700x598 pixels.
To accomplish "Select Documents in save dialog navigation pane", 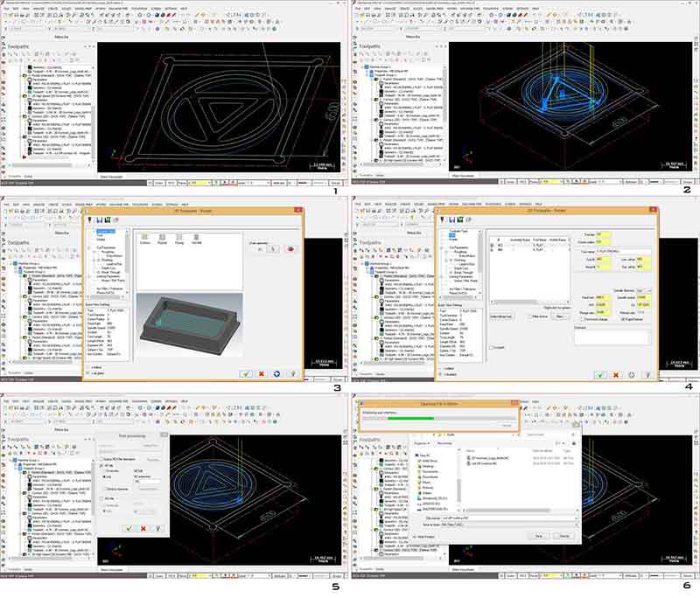I will (x=430, y=471).
